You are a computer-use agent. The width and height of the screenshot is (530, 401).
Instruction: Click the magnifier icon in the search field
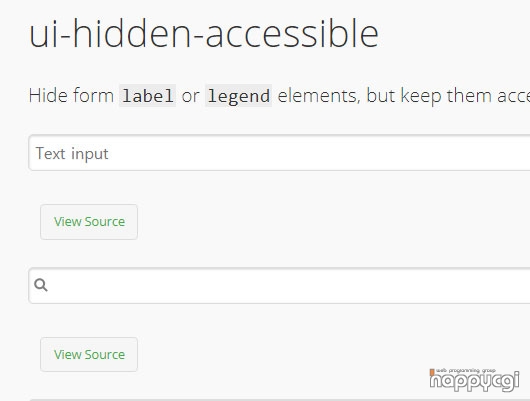[41, 285]
